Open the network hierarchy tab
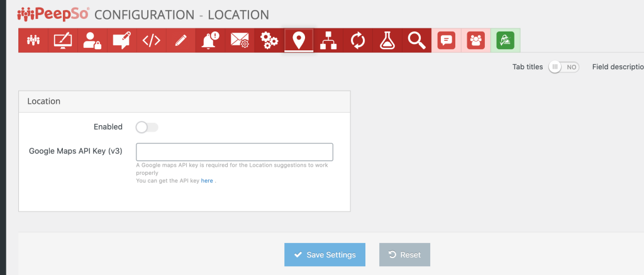Image resolution: width=644 pixels, height=275 pixels. tap(328, 40)
